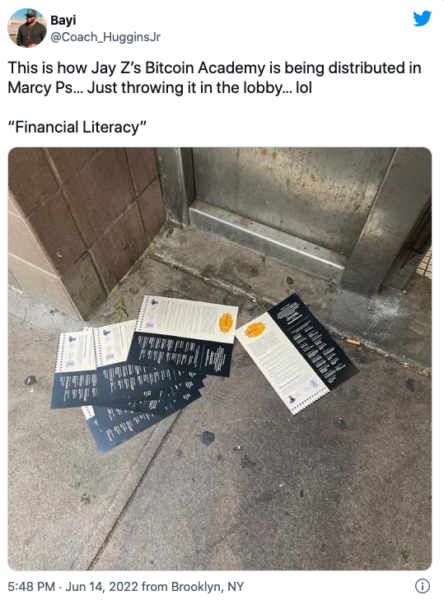444x600 pixels.
Task: Open the attached photo of flyers
Action: [220, 359]
